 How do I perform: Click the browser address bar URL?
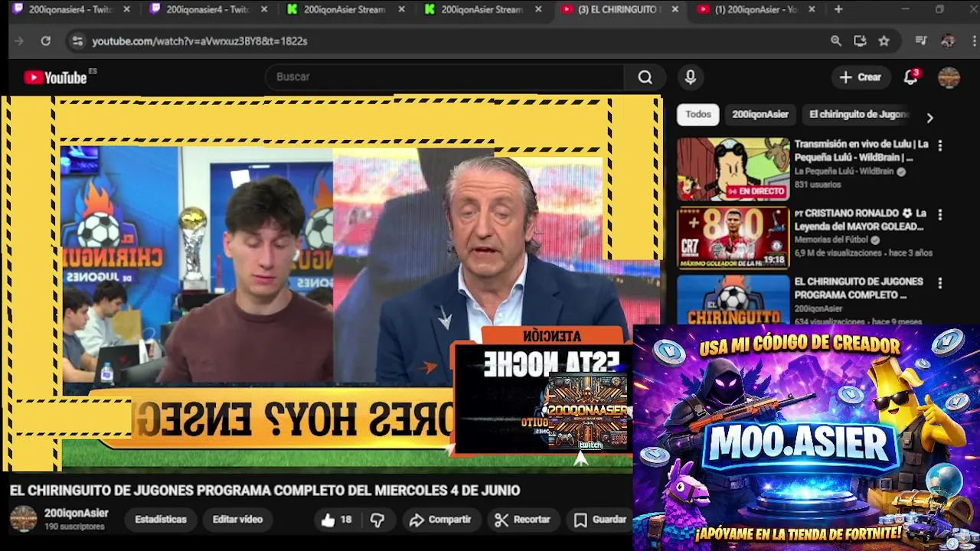click(200, 41)
